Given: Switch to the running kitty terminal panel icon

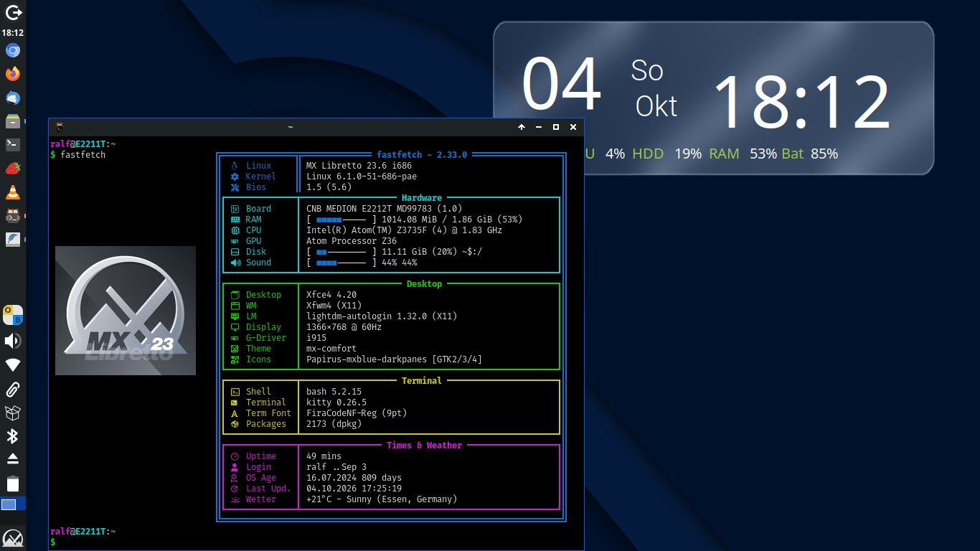Looking at the screenshot, I should coord(13,216).
